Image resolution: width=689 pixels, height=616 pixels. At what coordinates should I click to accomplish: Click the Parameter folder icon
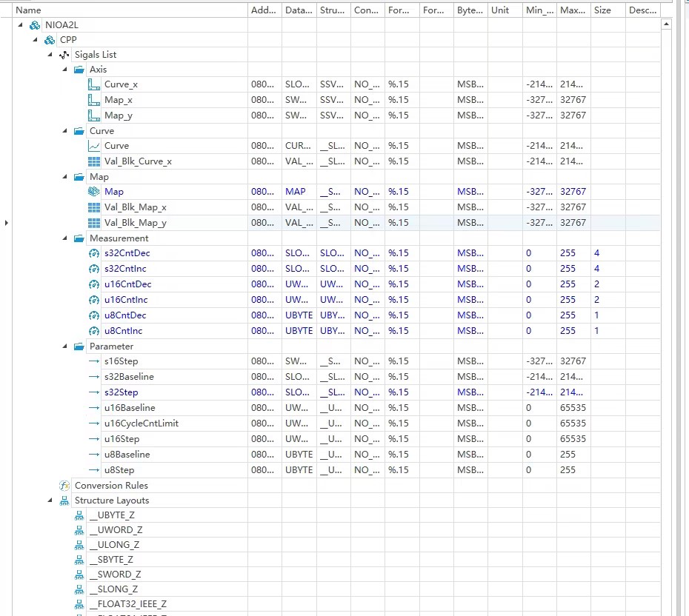pos(79,346)
